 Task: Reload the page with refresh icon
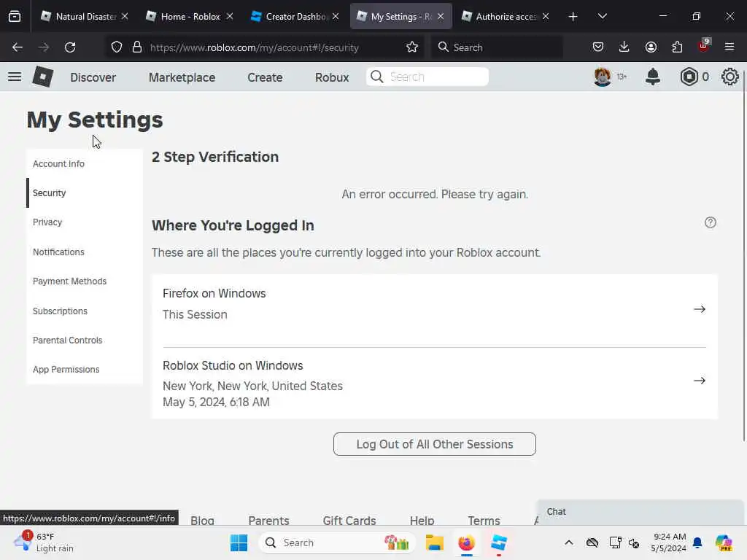[x=70, y=47]
